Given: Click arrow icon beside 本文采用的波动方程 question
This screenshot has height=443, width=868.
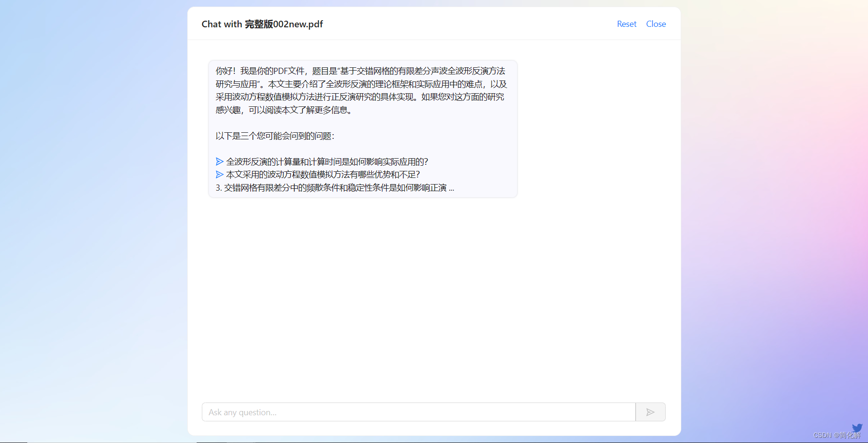Looking at the screenshot, I should click(219, 174).
